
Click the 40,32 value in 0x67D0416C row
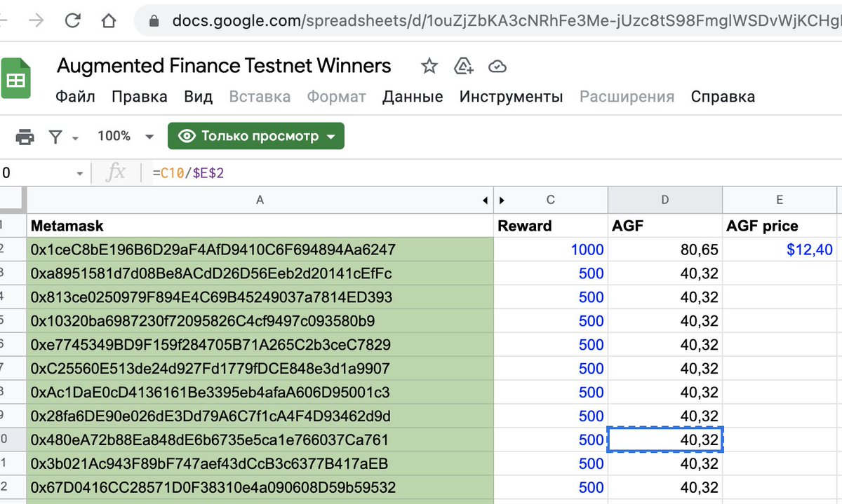pyautogui.click(x=665, y=488)
